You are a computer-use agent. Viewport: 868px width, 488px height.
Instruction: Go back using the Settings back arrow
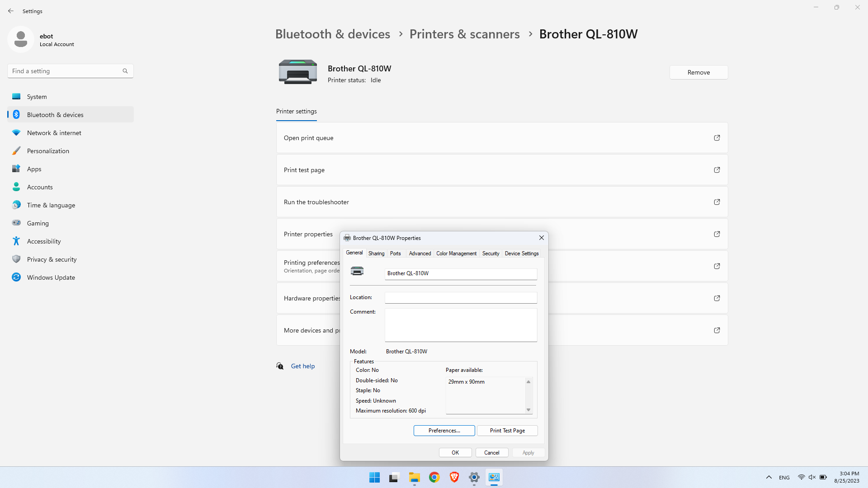11,11
